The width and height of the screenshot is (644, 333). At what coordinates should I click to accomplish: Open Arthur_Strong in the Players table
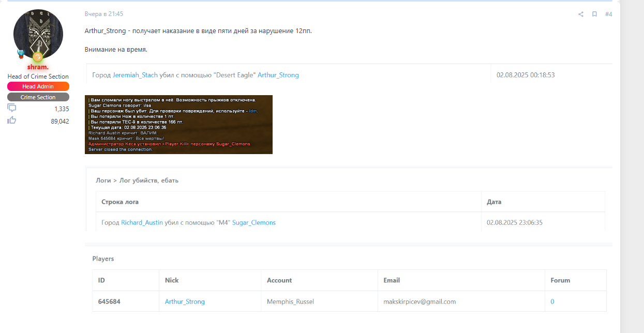(185, 301)
